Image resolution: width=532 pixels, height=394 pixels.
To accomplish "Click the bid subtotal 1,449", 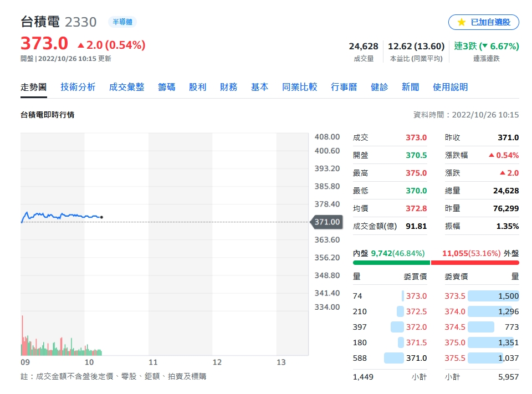I will coord(363,377).
